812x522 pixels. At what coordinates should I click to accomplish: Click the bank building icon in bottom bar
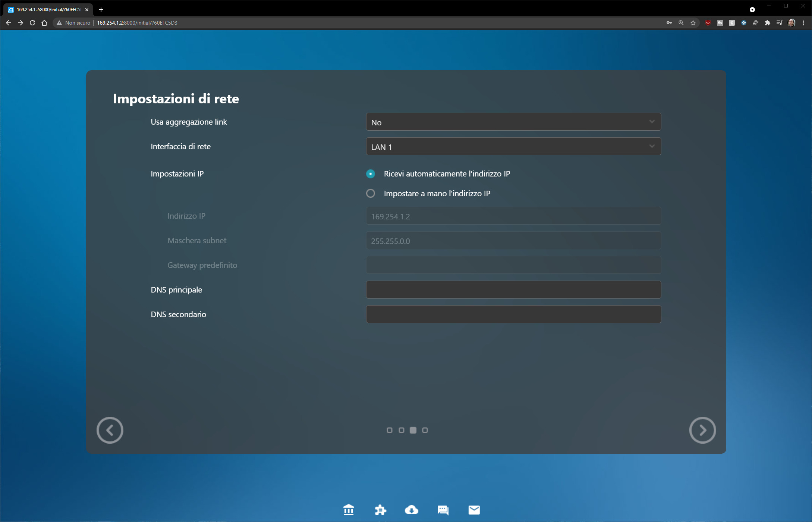click(349, 510)
